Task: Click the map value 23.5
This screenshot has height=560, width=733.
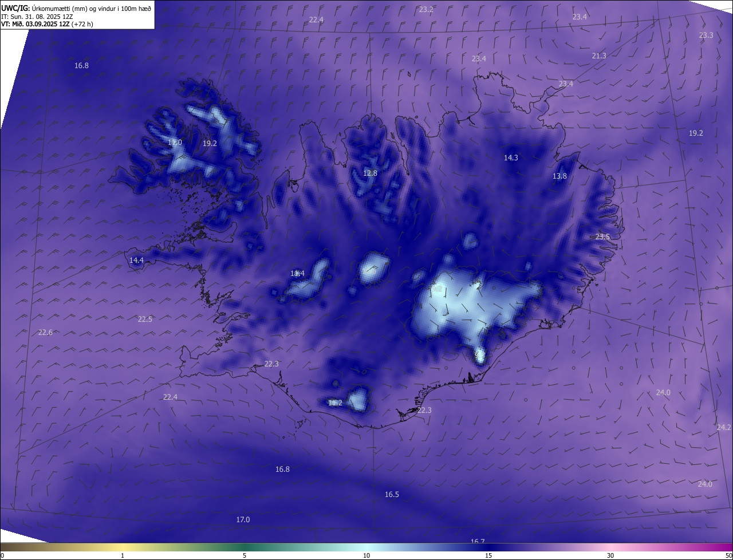Action: point(602,237)
